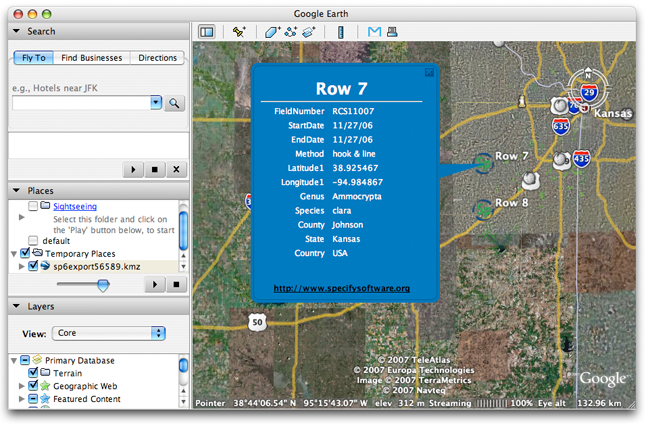This screenshot has height=427, width=648.
Task: Open the Sightseeing link
Action: click(75, 206)
